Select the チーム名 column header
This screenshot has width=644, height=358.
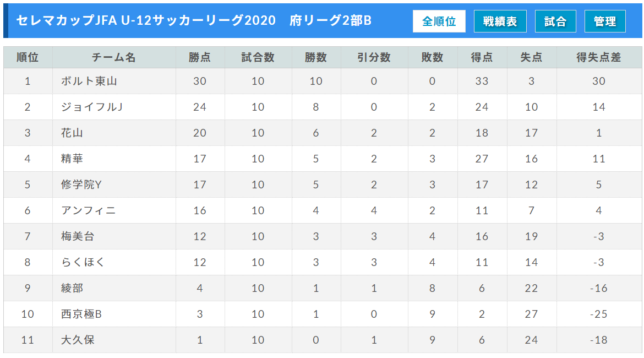(114, 57)
